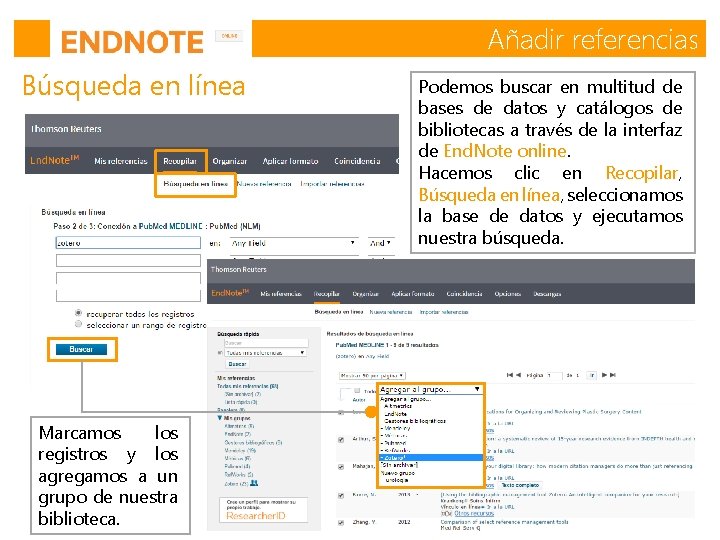Open Organizar tab in results screenshot
Viewport: 720px width, 540px height.
coord(366,294)
